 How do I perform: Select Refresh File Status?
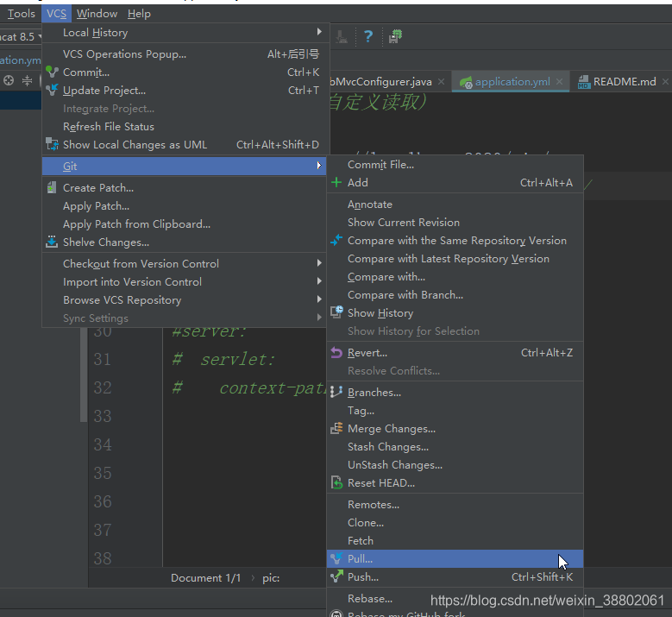click(x=185, y=127)
